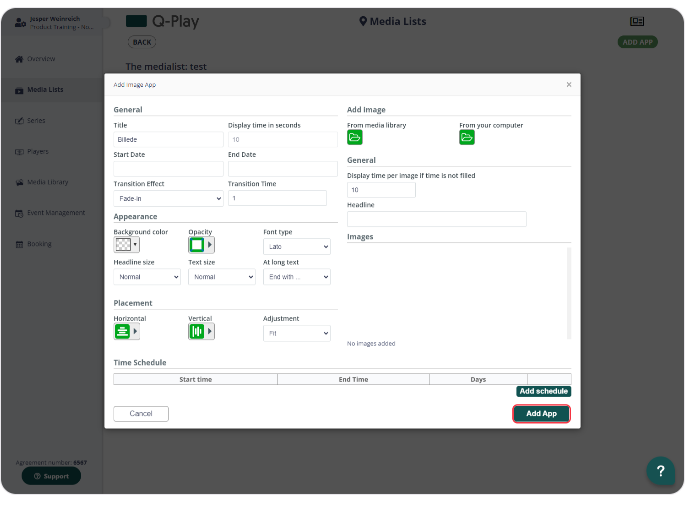Open the Adjustment Fit dropdown

click(297, 333)
